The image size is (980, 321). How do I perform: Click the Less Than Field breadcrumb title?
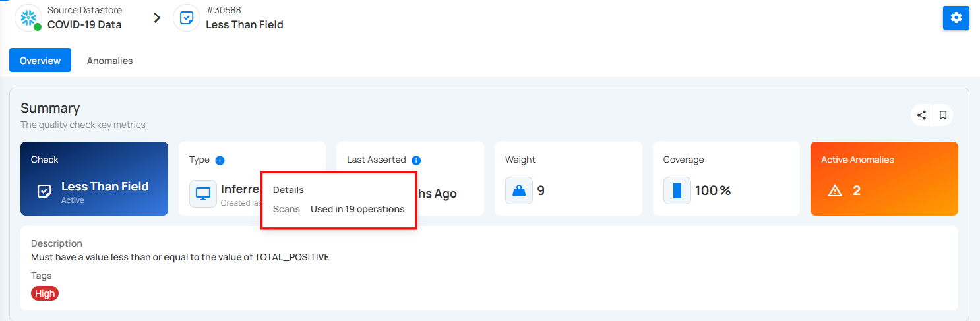pos(245,25)
